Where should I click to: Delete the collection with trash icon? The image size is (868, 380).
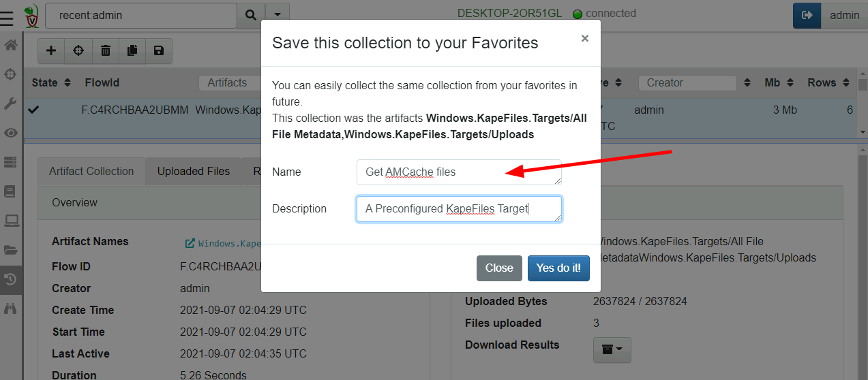106,50
